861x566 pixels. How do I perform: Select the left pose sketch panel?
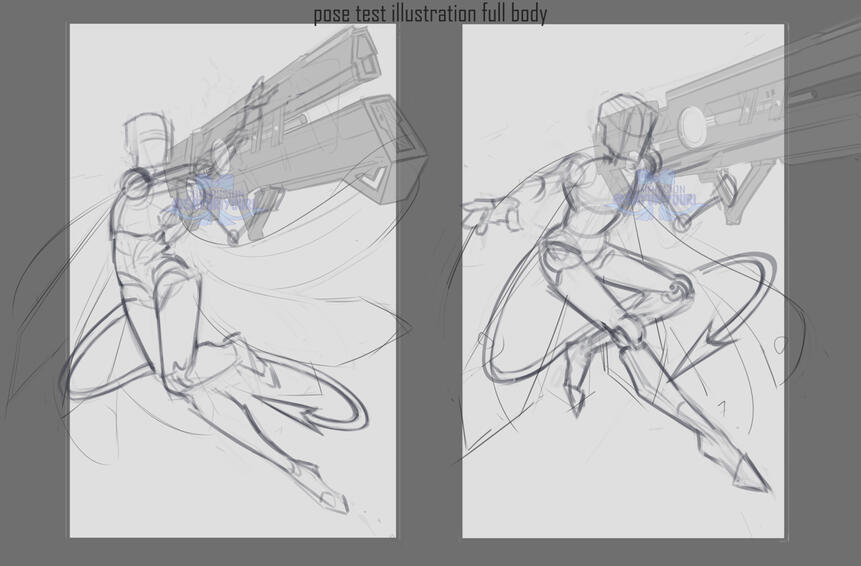coord(233,281)
